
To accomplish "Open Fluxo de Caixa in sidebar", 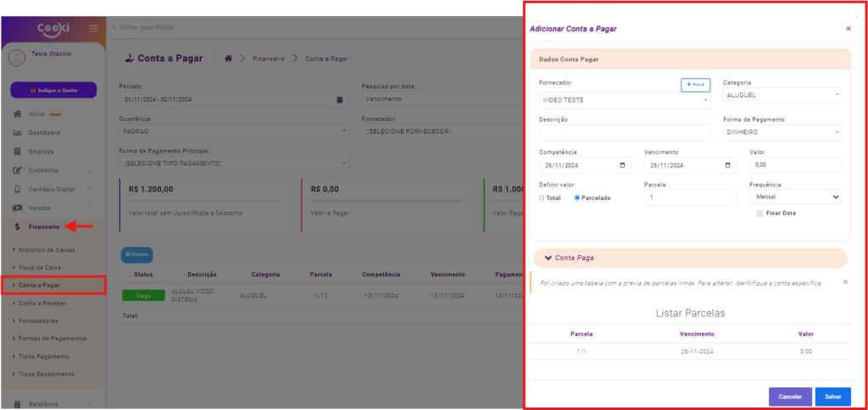I will (42, 268).
